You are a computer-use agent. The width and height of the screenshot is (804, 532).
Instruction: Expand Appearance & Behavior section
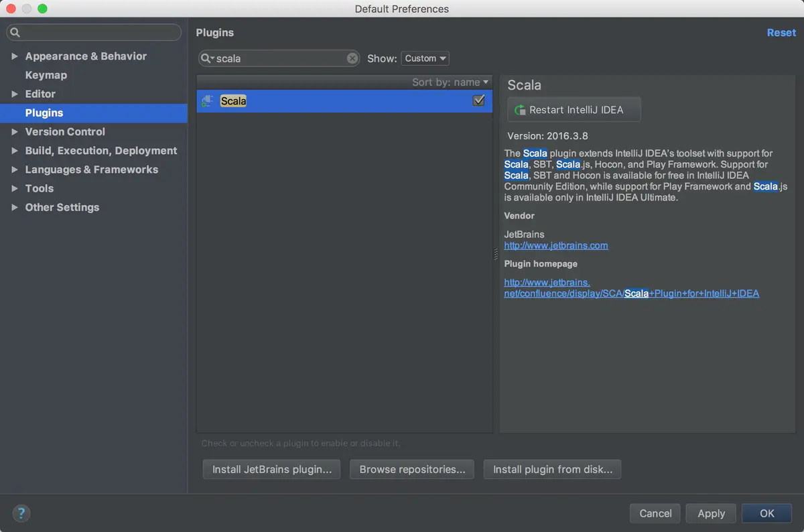[x=15, y=56]
